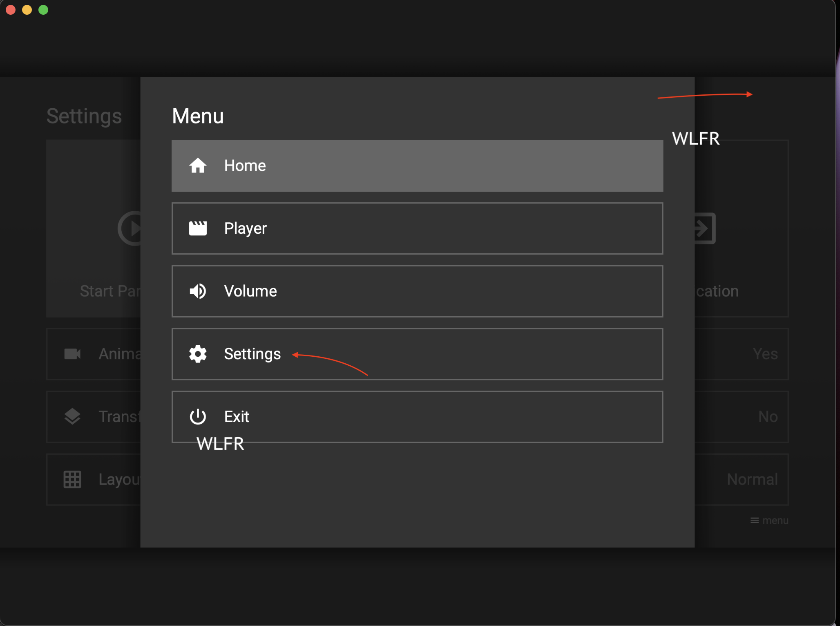Toggle the Yes value on animation row
This screenshot has height=626, width=840.
[x=765, y=354]
